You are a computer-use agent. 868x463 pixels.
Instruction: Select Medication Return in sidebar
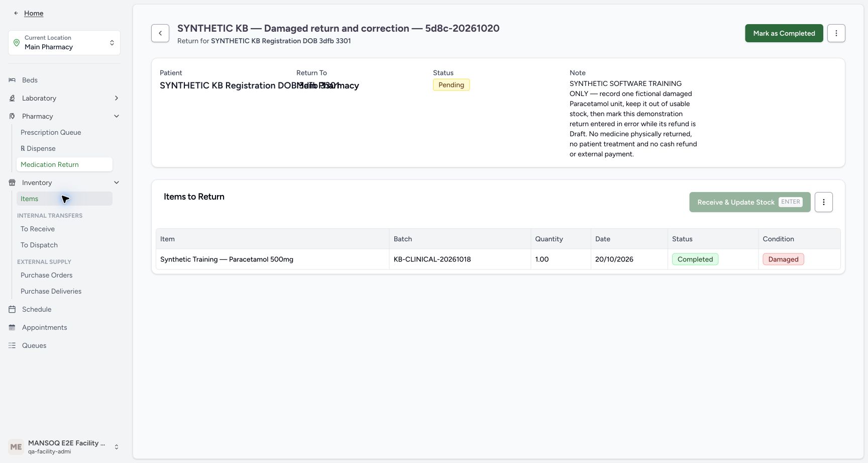coord(64,164)
